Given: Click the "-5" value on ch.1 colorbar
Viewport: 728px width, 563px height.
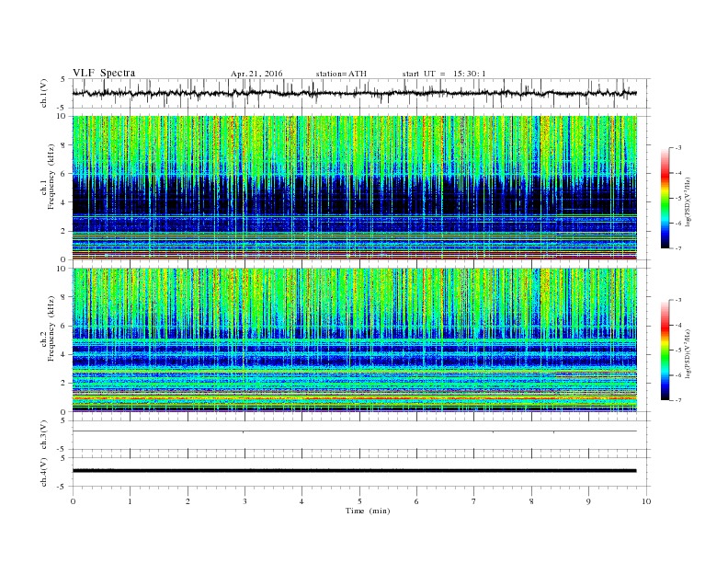Looking at the screenshot, I should [x=677, y=199].
